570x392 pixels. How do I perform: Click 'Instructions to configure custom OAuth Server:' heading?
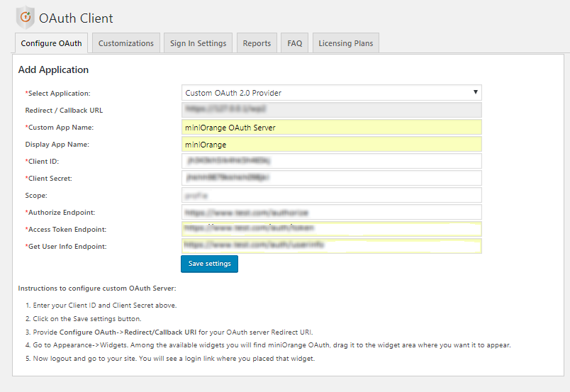pyautogui.click(x=97, y=289)
